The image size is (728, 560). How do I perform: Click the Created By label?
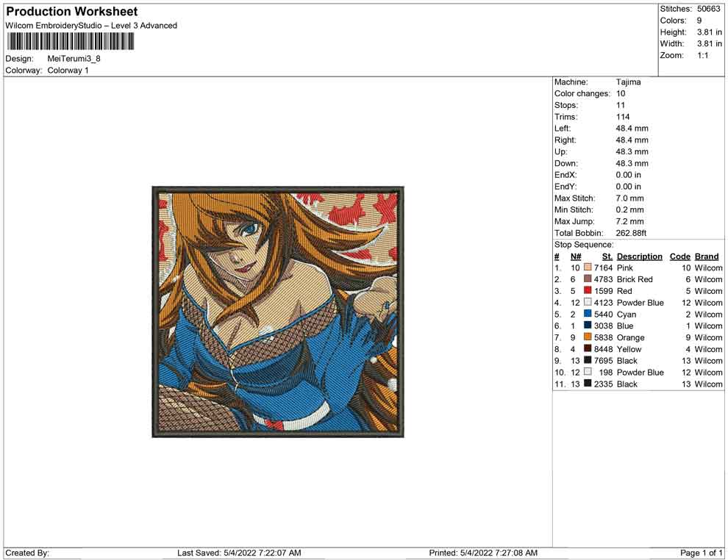tap(27, 553)
